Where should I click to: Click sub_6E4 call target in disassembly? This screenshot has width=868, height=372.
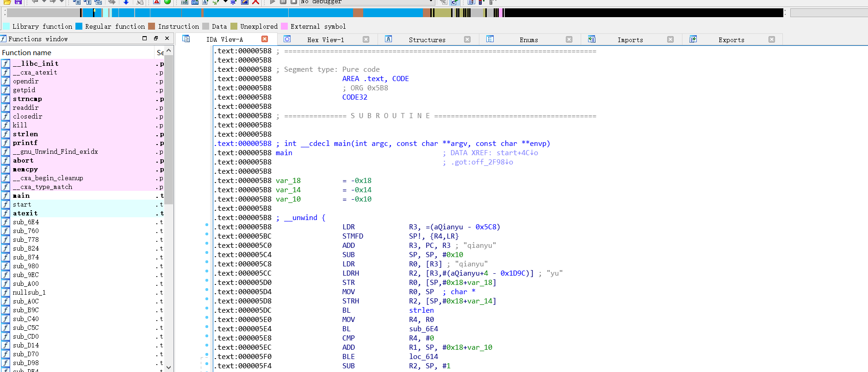(423, 329)
